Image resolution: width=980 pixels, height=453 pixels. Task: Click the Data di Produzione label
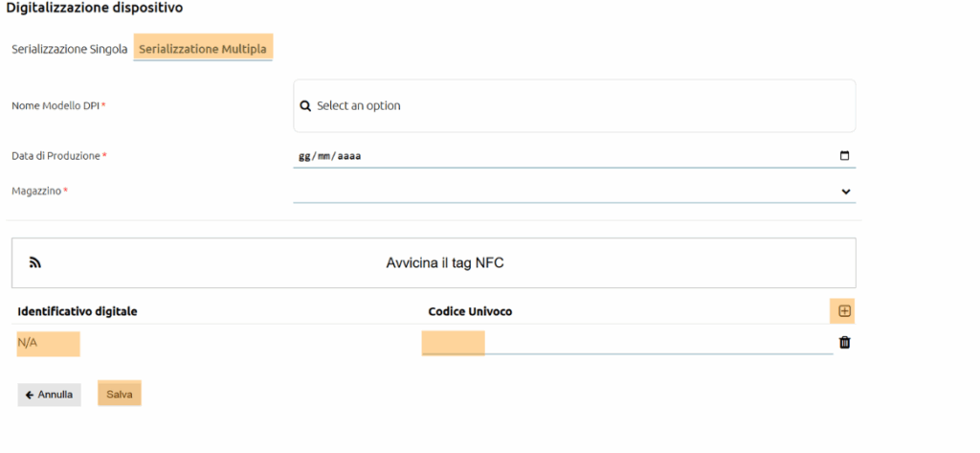pyautogui.click(x=56, y=156)
